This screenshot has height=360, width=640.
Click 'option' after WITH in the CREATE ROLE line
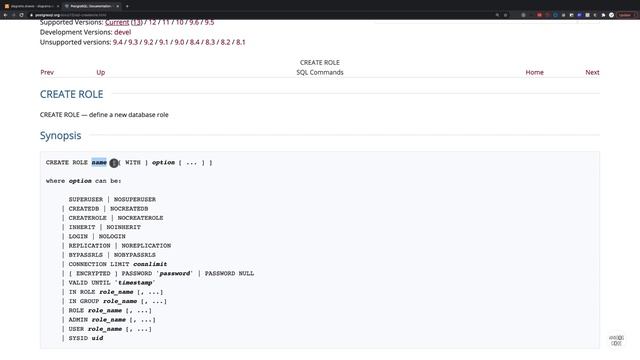pyautogui.click(x=163, y=162)
